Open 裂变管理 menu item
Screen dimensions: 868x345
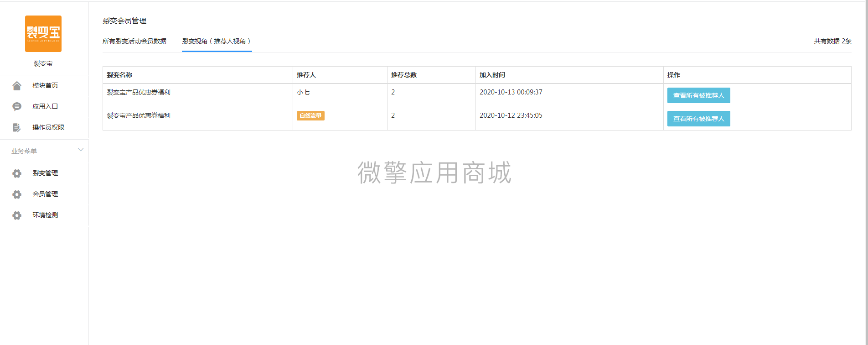tap(45, 173)
